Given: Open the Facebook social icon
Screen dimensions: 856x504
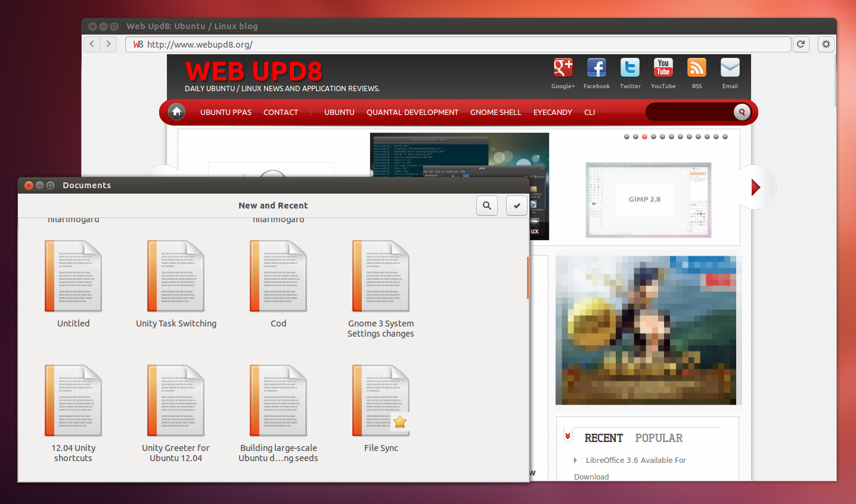Looking at the screenshot, I should click(x=597, y=67).
